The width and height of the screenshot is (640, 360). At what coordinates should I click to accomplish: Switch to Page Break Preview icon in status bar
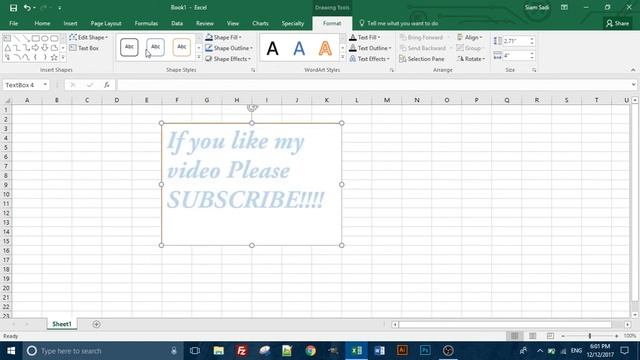550,336
